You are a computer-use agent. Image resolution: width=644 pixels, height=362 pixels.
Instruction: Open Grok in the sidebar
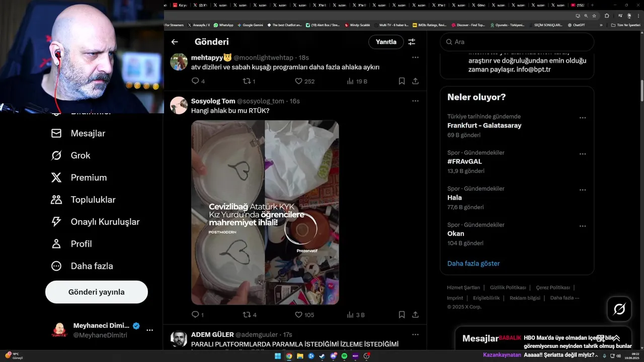click(70, 155)
